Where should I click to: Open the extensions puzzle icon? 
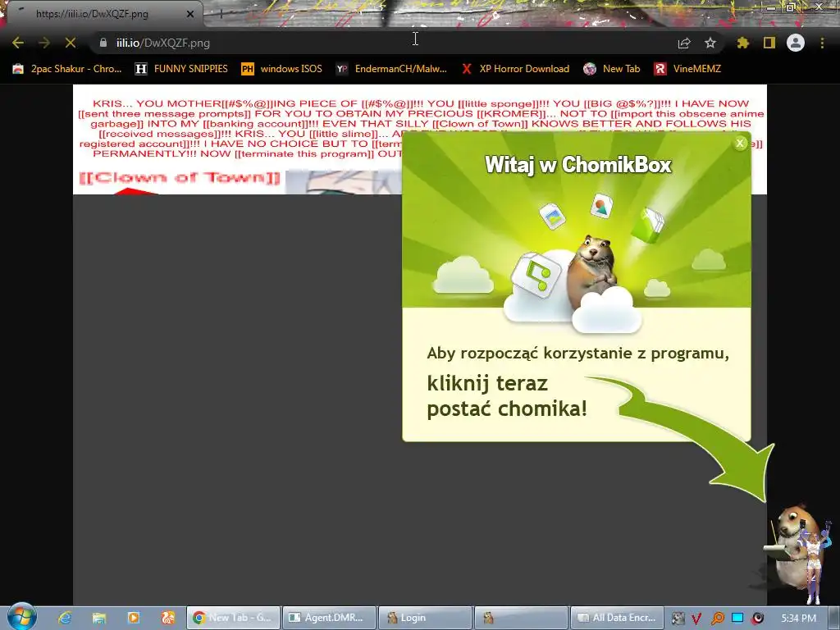tap(742, 43)
